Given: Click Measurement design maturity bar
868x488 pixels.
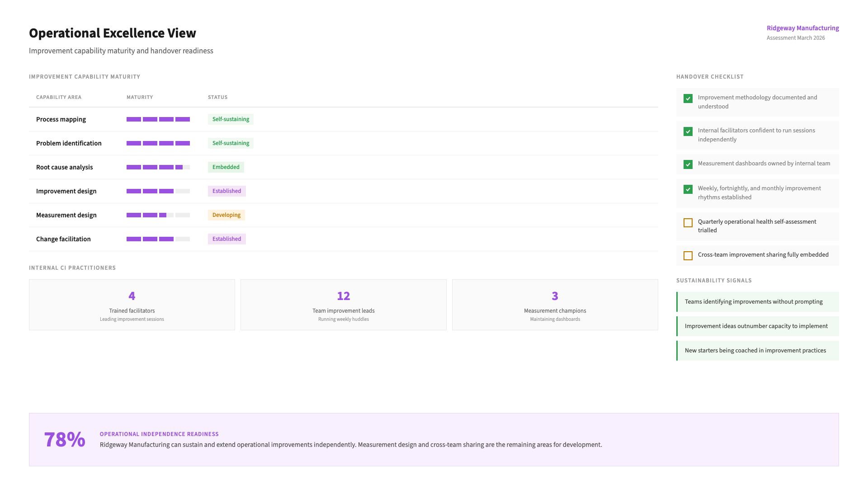Looking at the screenshot, I should [x=158, y=215].
